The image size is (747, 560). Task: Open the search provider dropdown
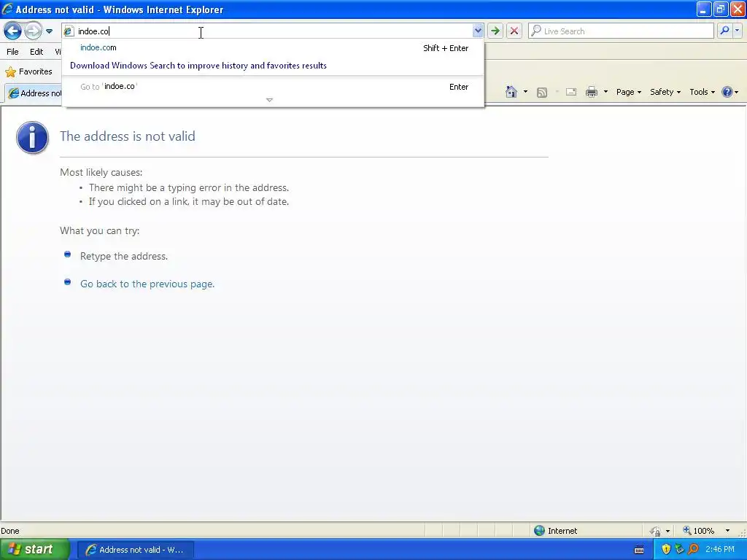click(737, 31)
